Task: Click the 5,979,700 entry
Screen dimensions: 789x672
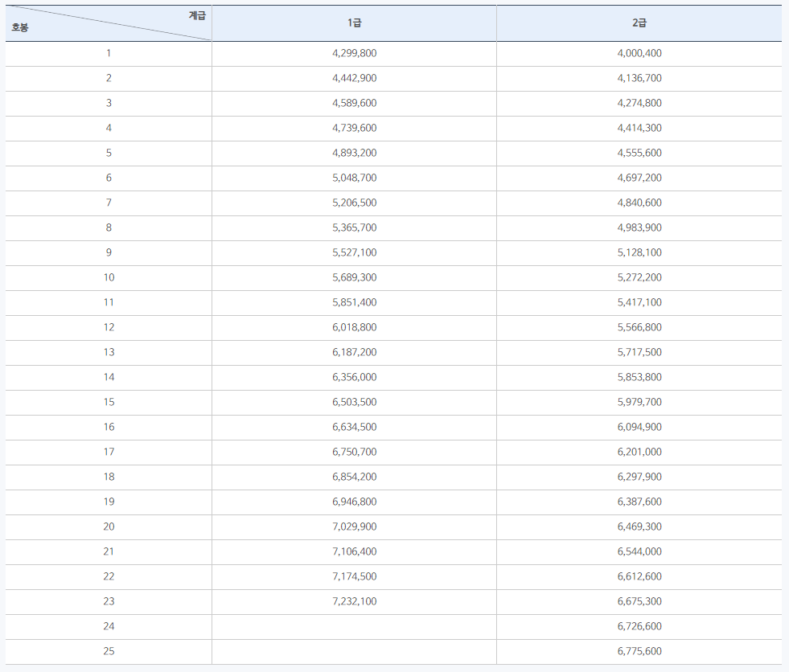Action: tap(639, 402)
